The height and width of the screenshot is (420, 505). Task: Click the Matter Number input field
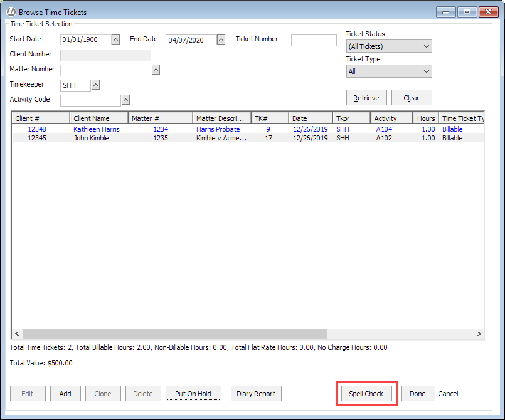coord(105,70)
